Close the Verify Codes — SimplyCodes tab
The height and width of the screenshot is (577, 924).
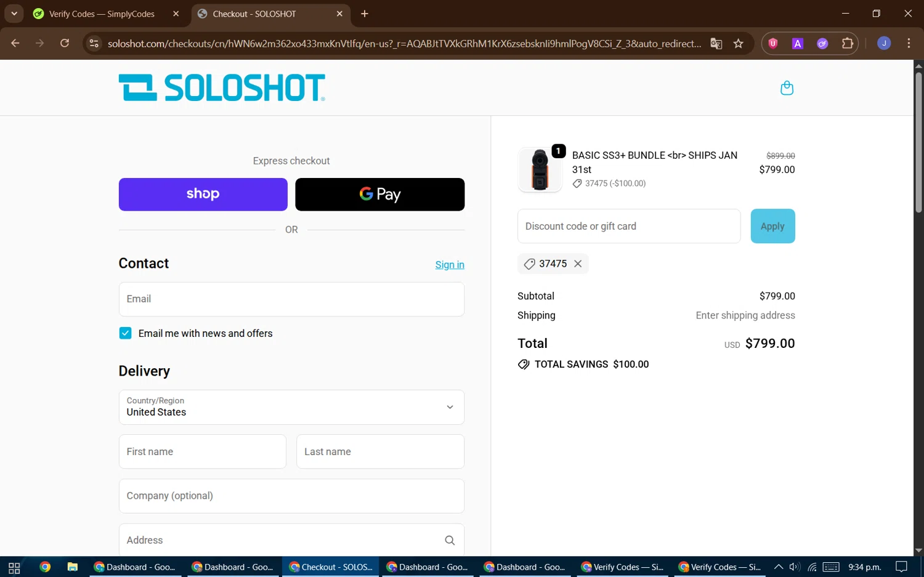[x=176, y=14]
